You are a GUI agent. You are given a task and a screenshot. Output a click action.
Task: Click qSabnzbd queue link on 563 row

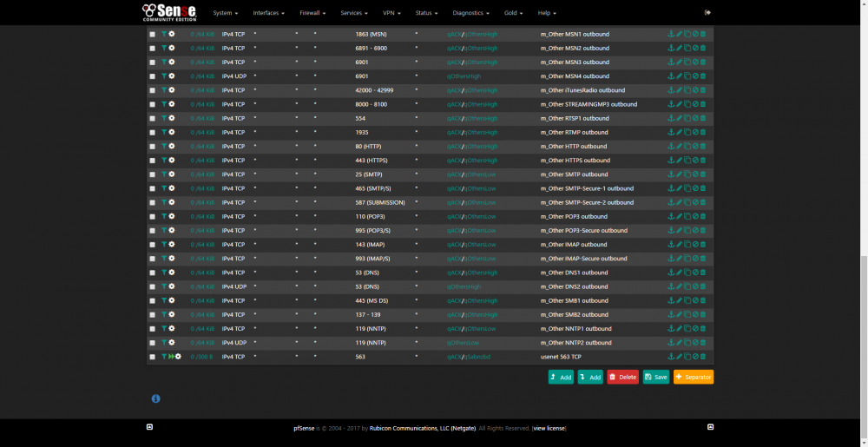point(477,357)
